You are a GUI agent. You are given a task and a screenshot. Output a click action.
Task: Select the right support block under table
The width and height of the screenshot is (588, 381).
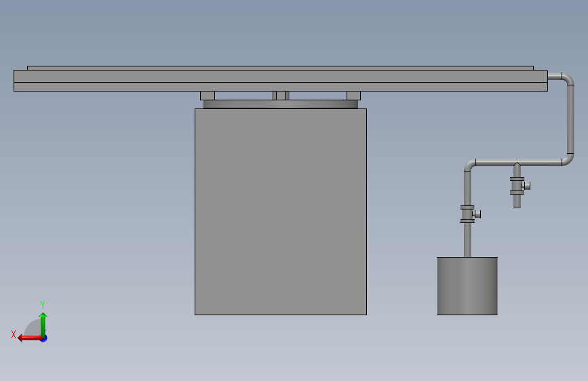353,96
